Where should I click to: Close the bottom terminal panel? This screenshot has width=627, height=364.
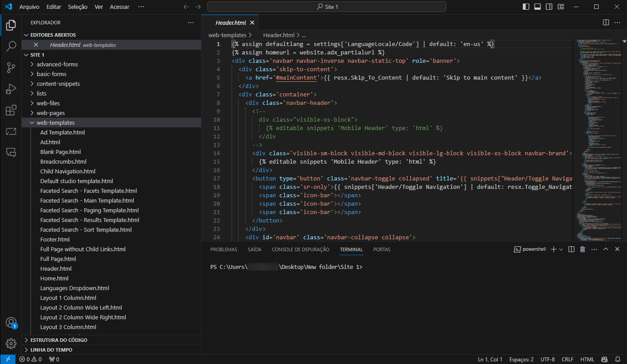pyautogui.click(x=617, y=249)
